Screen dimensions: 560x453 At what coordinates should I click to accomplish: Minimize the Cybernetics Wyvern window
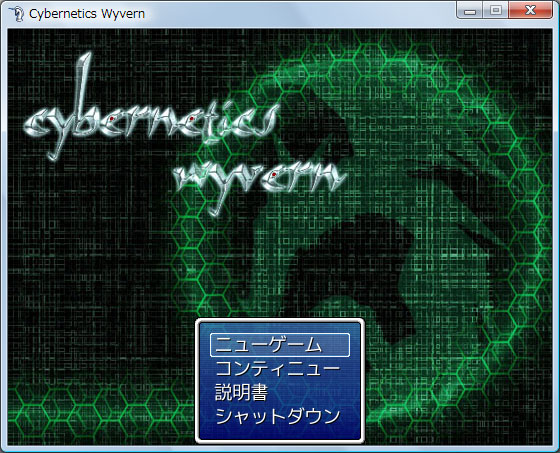[470, 11]
